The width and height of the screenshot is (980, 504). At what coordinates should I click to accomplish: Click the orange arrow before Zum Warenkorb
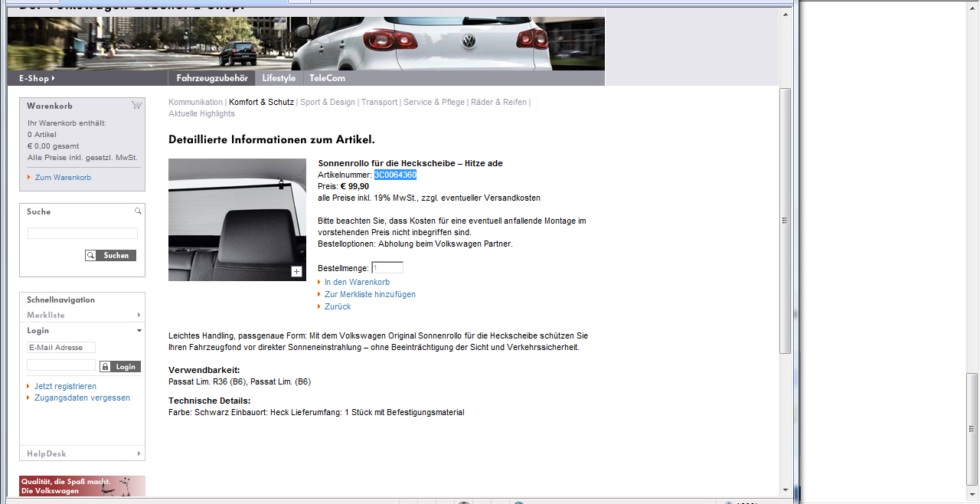point(29,177)
